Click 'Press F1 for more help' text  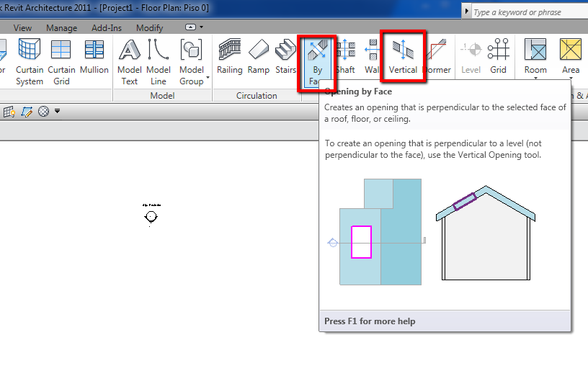click(x=370, y=321)
